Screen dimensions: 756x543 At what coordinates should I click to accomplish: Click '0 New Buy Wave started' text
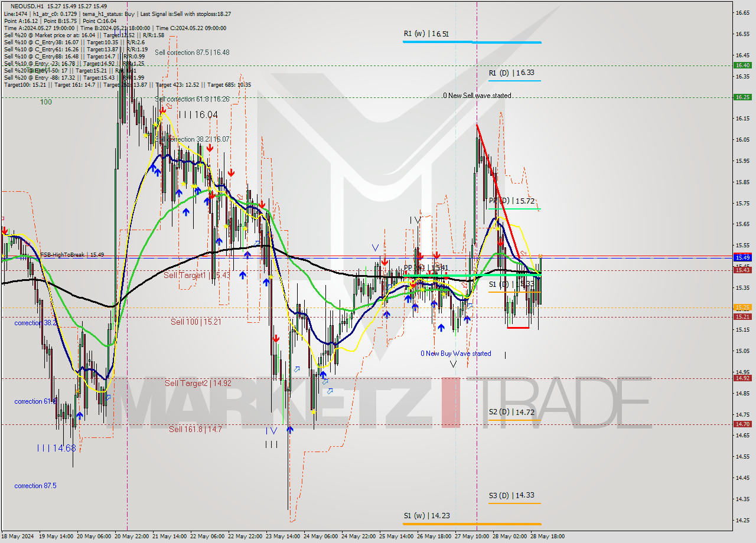pyautogui.click(x=455, y=354)
